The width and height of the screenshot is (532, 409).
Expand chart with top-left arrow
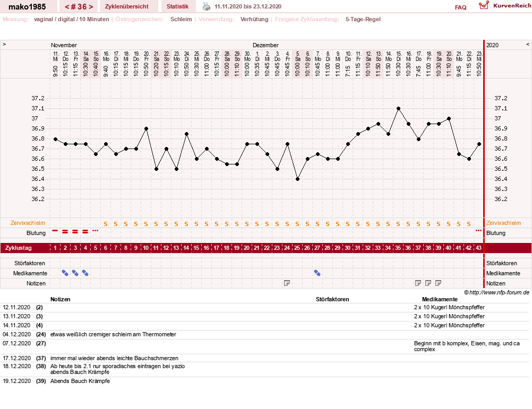pos(4,45)
